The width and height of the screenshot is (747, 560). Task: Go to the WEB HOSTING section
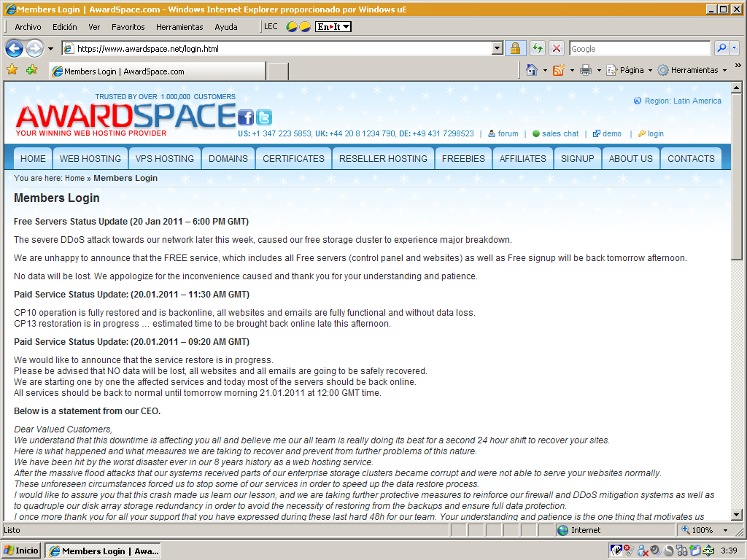(x=90, y=158)
